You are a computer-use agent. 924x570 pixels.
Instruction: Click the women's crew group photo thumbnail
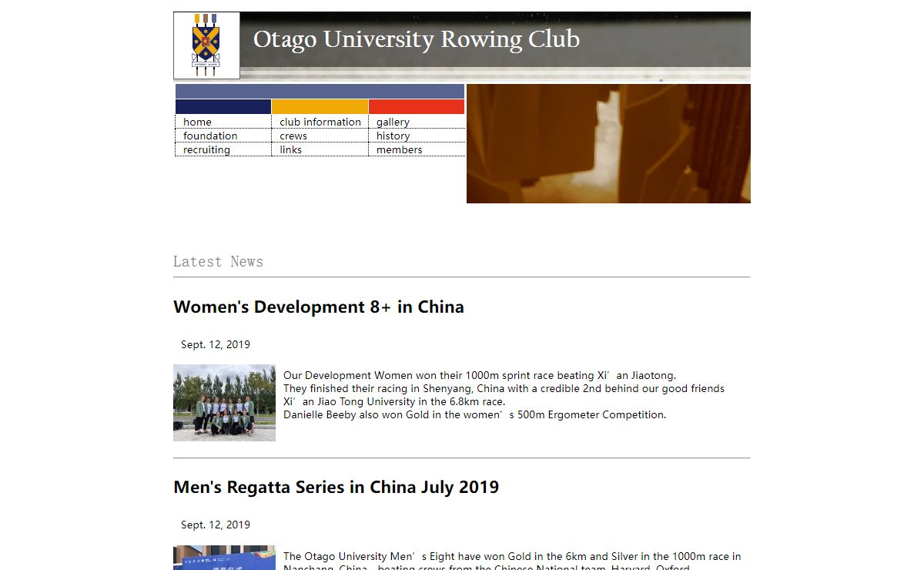(x=224, y=403)
